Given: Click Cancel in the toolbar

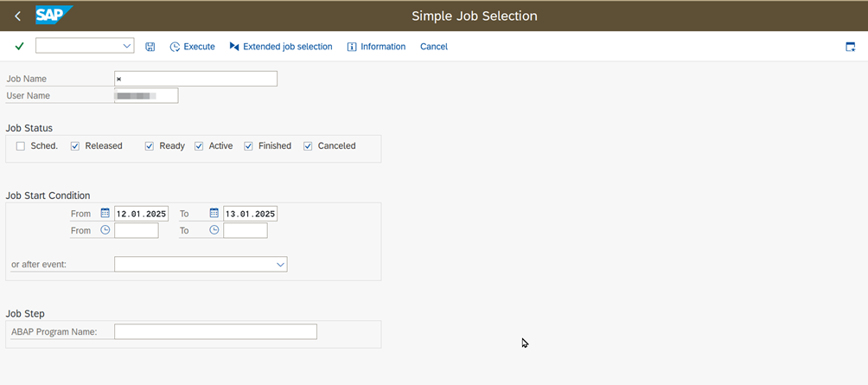Looking at the screenshot, I should (x=433, y=47).
